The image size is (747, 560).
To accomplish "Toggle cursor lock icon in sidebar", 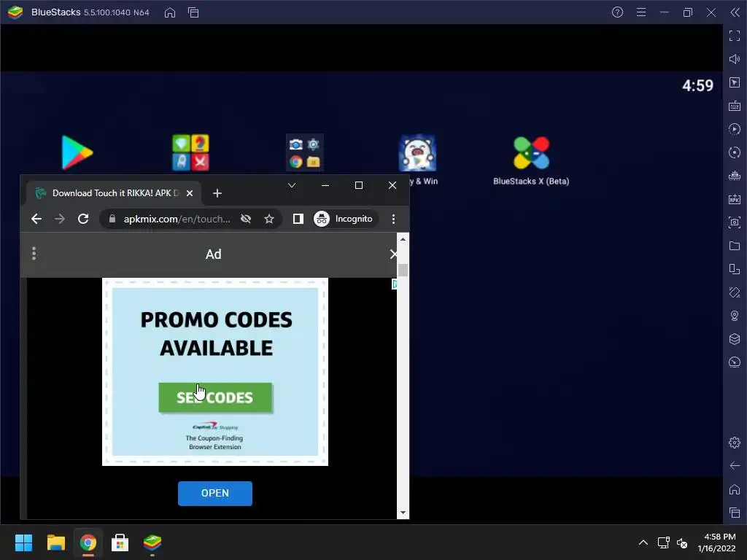I will (x=735, y=82).
